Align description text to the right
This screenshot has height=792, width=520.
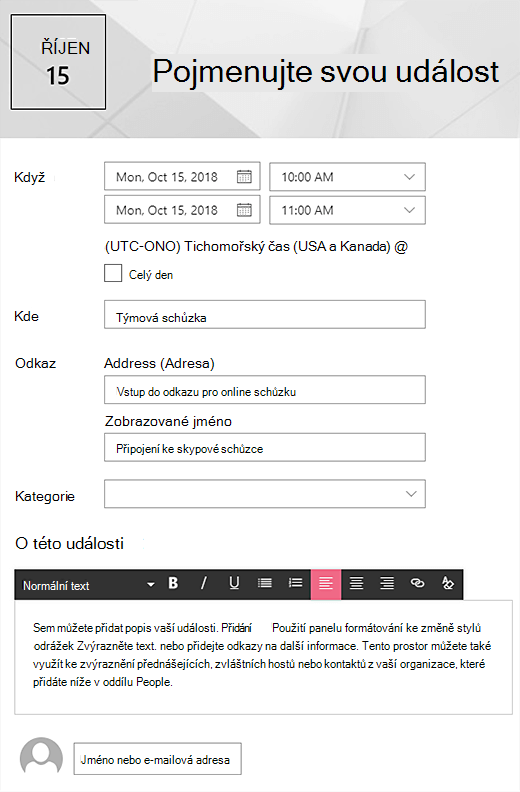(387, 583)
